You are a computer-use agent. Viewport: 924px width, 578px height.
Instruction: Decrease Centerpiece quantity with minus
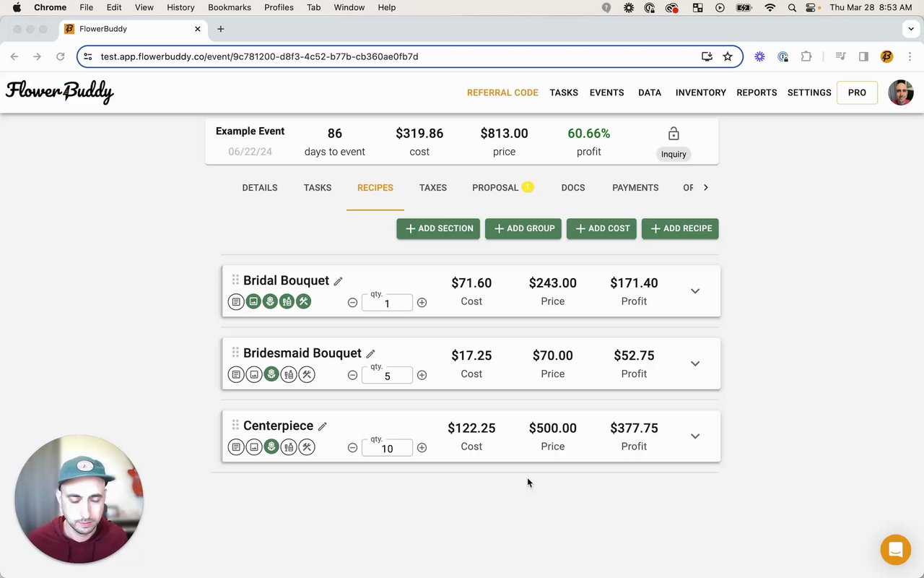[x=352, y=448]
